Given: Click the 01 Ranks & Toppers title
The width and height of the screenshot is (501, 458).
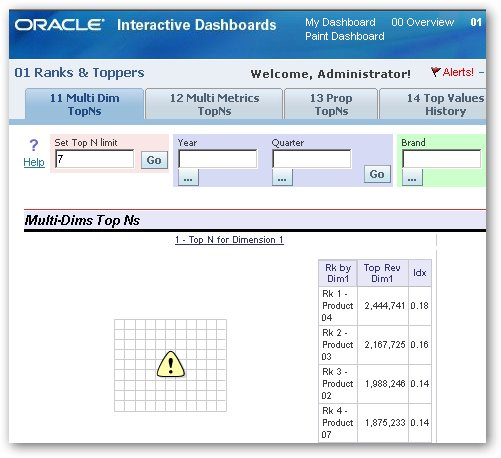Looking at the screenshot, I should click(79, 73).
